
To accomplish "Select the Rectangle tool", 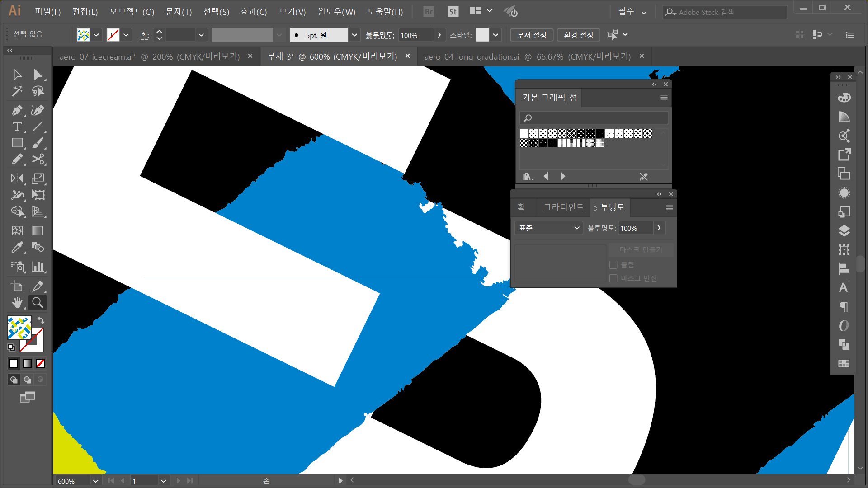I will pyautogui.click(x=17, y=143).
